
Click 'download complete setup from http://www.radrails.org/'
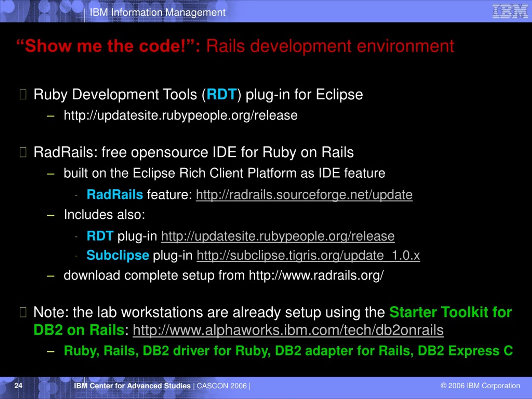(224, 275)
